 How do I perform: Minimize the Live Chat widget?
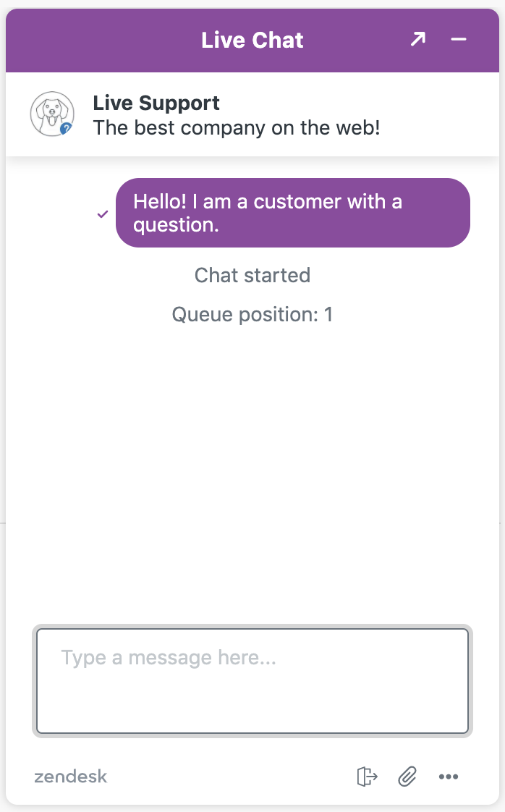[459, 40]
